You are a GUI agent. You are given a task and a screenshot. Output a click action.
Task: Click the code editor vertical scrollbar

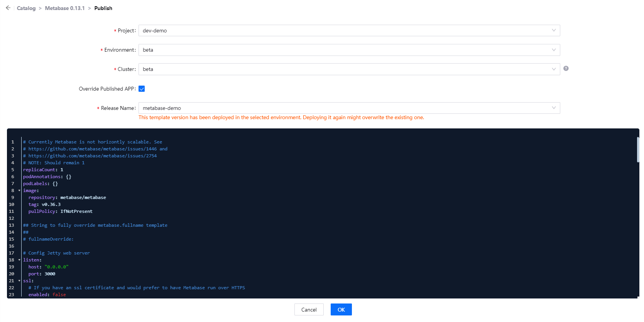coord(638,149)
